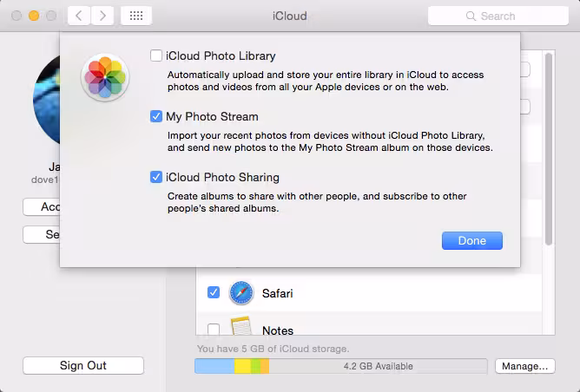Click the services list scrollbar
This screenshot has height=392, width=580.
(x=549, y=149)
